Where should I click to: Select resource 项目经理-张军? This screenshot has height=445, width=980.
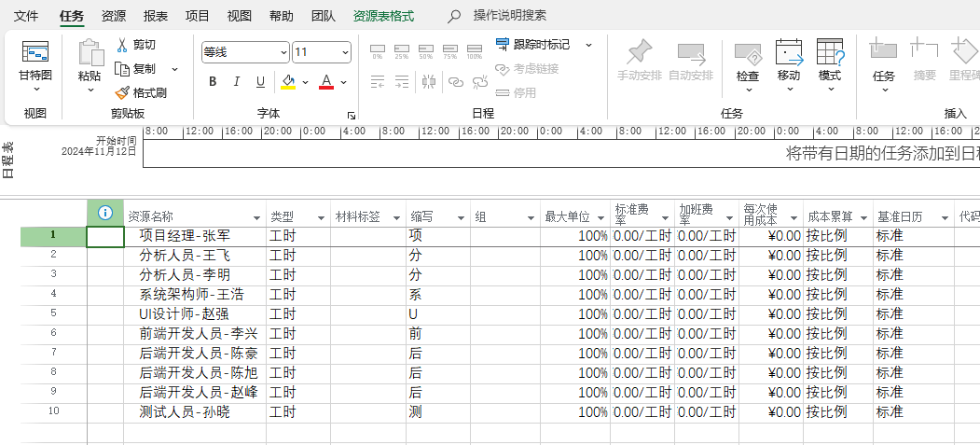195,236
